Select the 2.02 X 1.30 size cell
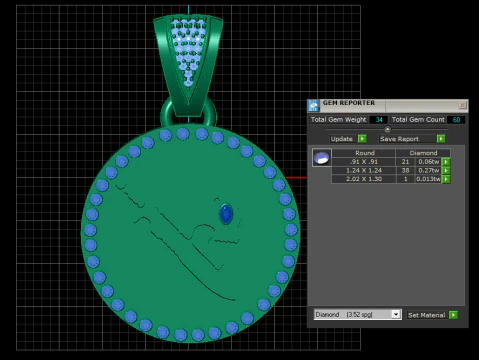The width and height of the screenshot is (480, 360). (364, 179)
